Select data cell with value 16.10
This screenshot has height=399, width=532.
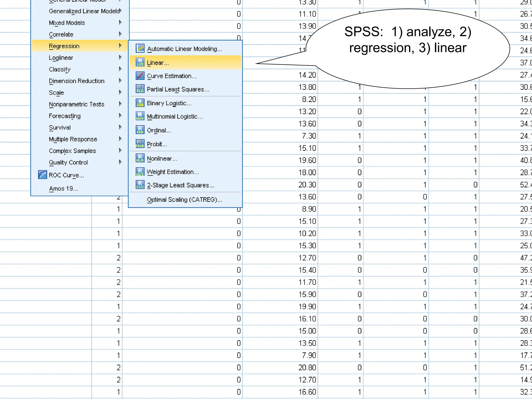coord(280,319)
